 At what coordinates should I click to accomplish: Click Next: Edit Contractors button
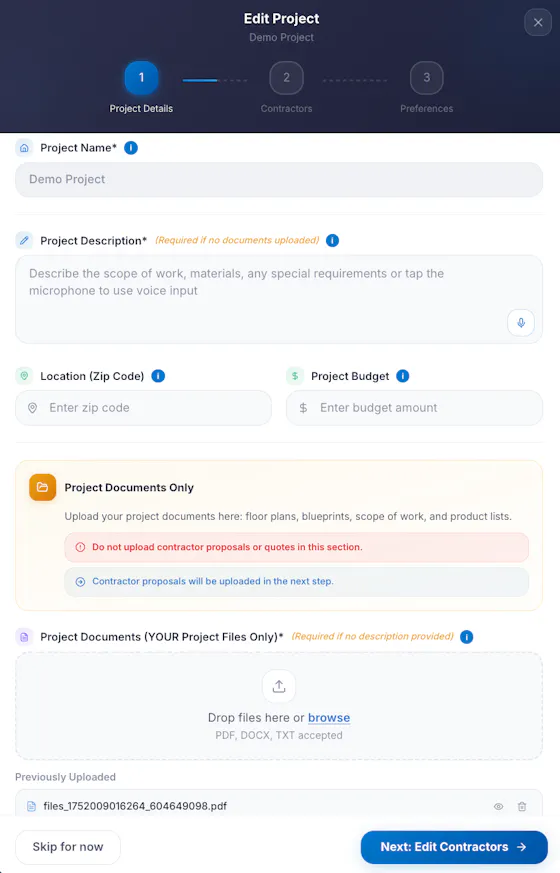click(x=454, y=847)
